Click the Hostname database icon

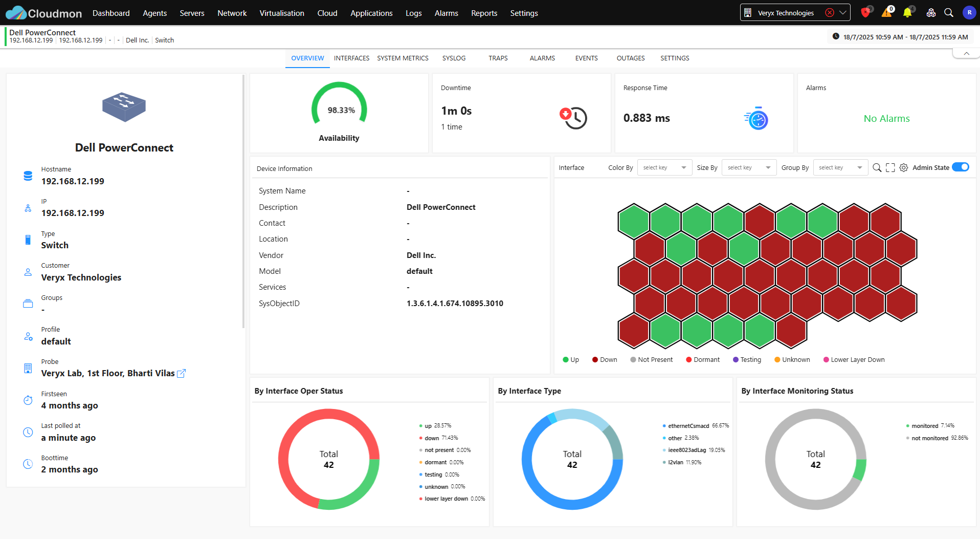pos(28,176)
